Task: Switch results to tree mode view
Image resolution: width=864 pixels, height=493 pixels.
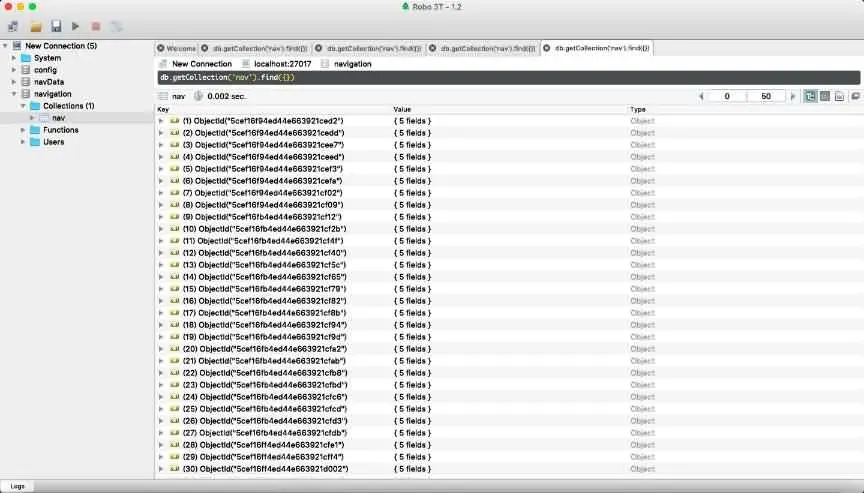Action: pos(810,96)
